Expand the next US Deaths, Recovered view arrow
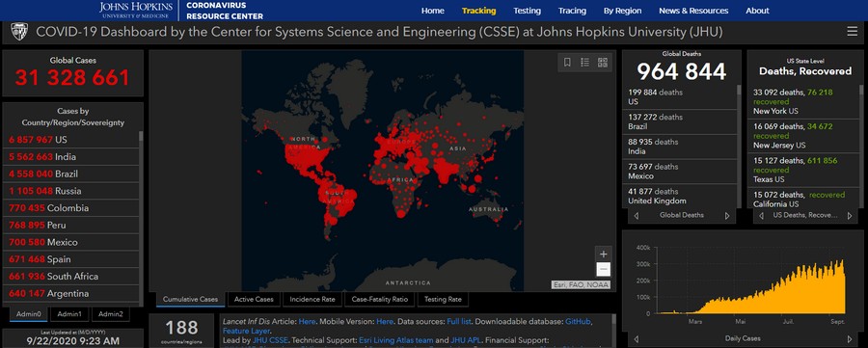 tap(849, 215)
